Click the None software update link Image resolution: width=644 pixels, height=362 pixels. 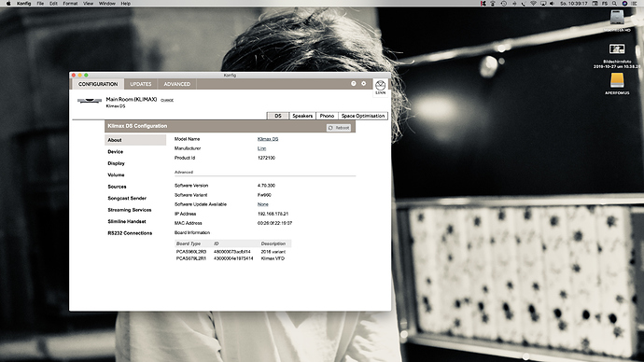pyautogui.click(x=263, y=204)
